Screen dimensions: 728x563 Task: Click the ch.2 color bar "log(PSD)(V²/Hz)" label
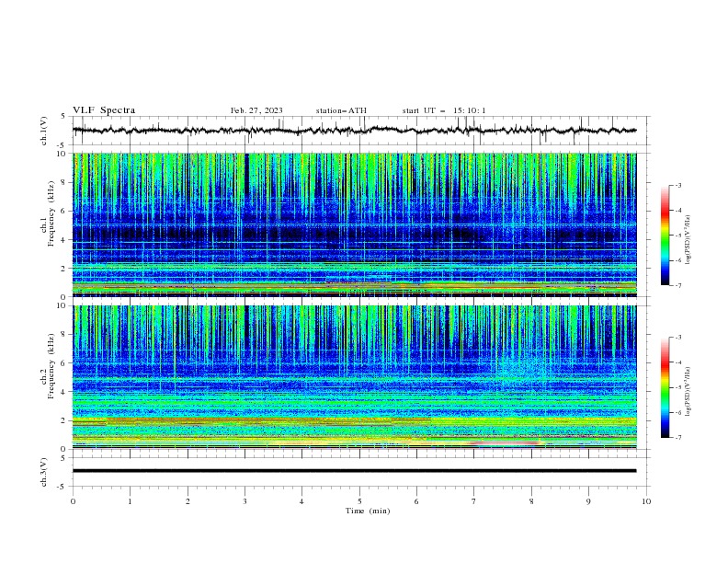688,391
